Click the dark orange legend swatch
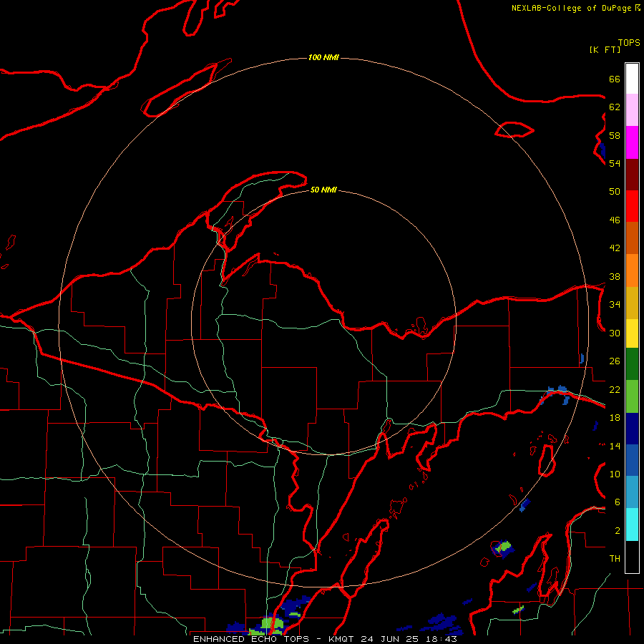Screen dimensions: 644x644 click(632, 238)
